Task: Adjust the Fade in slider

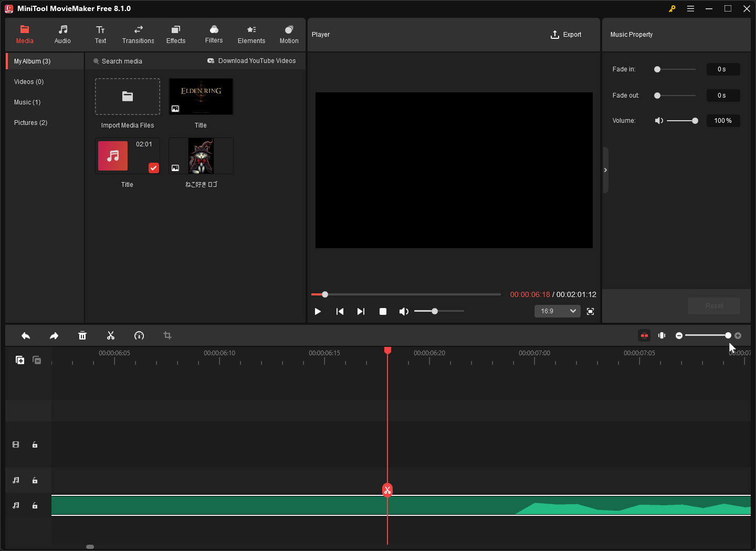Action: click(x=676, y=69)
